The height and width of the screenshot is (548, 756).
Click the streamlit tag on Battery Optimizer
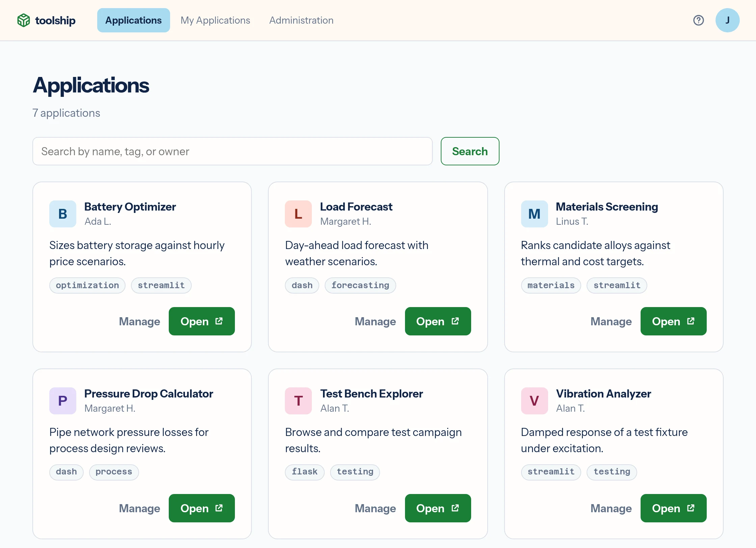click(161, 285)
